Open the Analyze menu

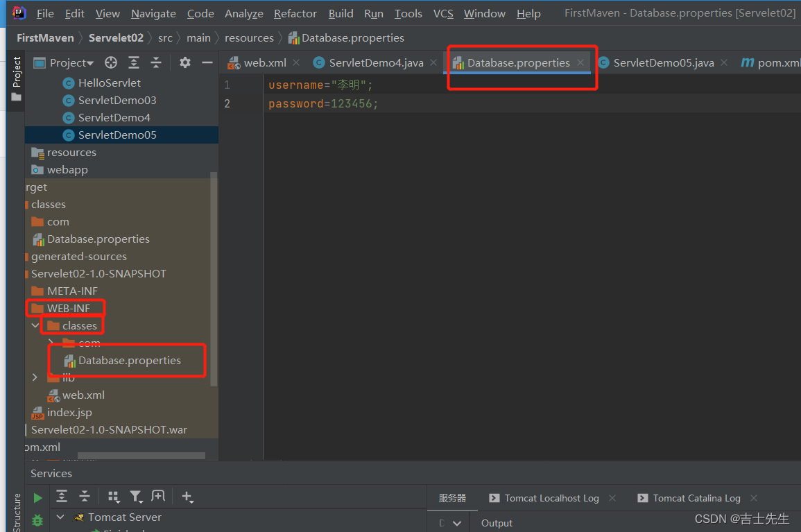[x=243, y=13]
